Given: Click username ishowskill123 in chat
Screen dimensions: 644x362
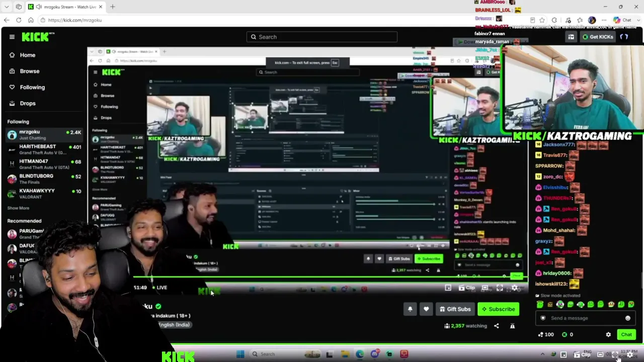Looking at the screenshot, I should pyautogui.click(x=551, y=284).
